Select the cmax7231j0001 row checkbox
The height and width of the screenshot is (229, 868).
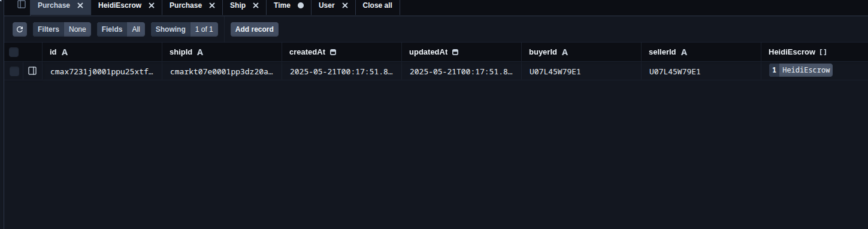[x=14, y=71]
